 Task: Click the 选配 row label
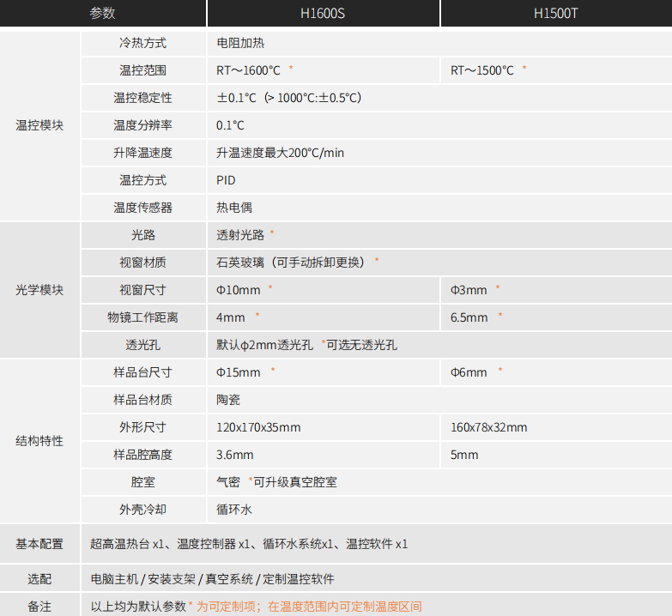click(x=39, y=579)
